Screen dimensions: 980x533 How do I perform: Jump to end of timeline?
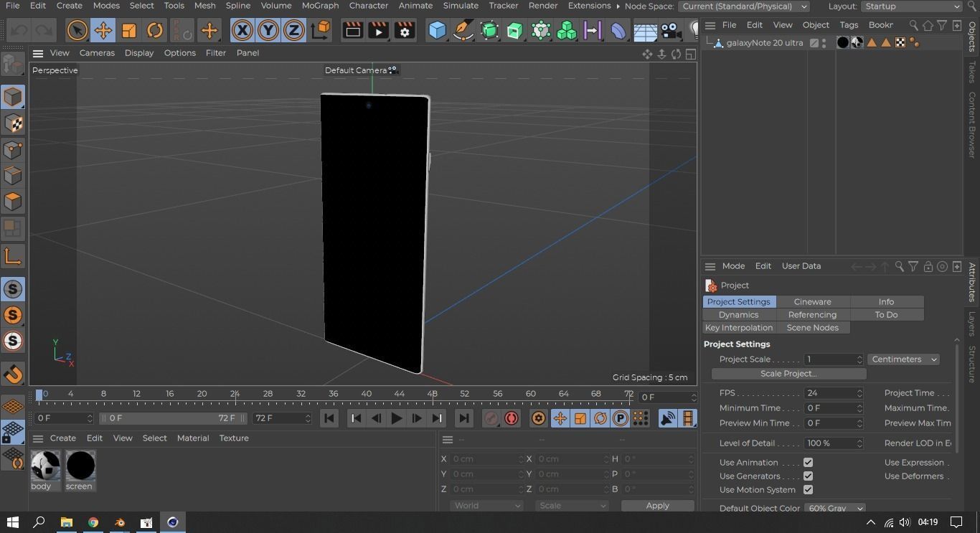click(x=463, y=418)
